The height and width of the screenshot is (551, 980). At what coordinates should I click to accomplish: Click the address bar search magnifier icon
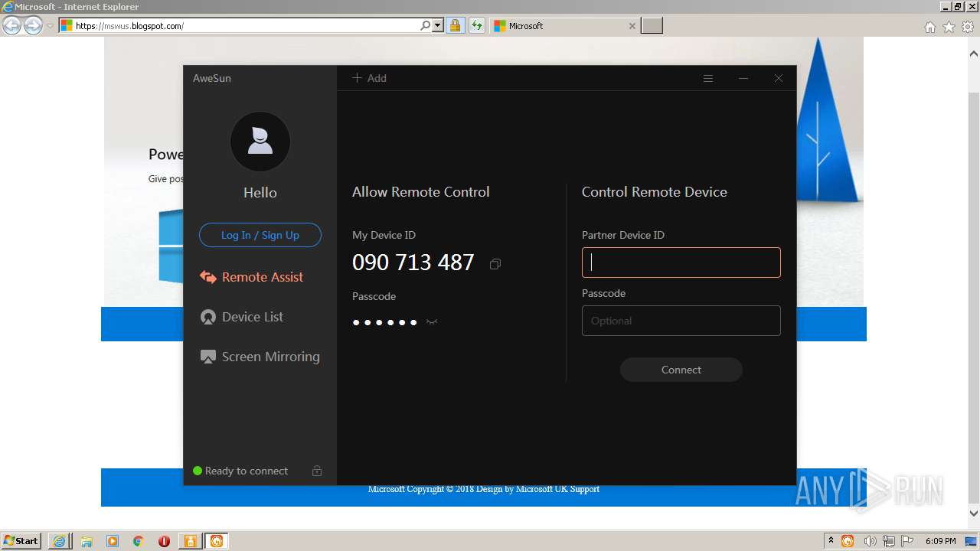point(426,25)
